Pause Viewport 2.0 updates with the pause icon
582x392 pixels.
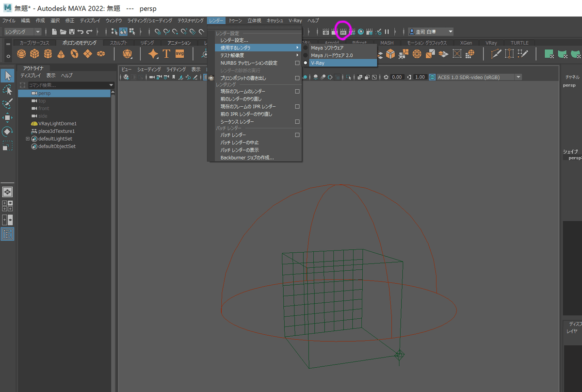pyautogui.click(x=387, y=32)
